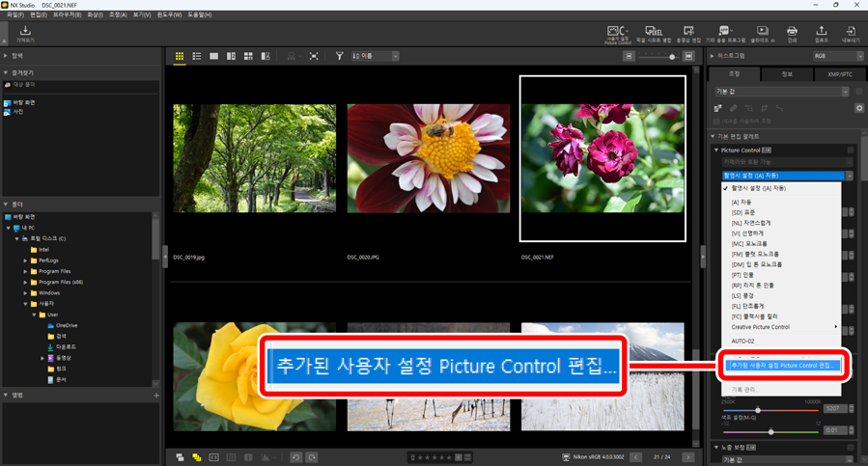Choose [VI] 선명하게 from Picture Control list
This screenshot has height=466, width=868.
pyautogui.click(x=747, y=233)
